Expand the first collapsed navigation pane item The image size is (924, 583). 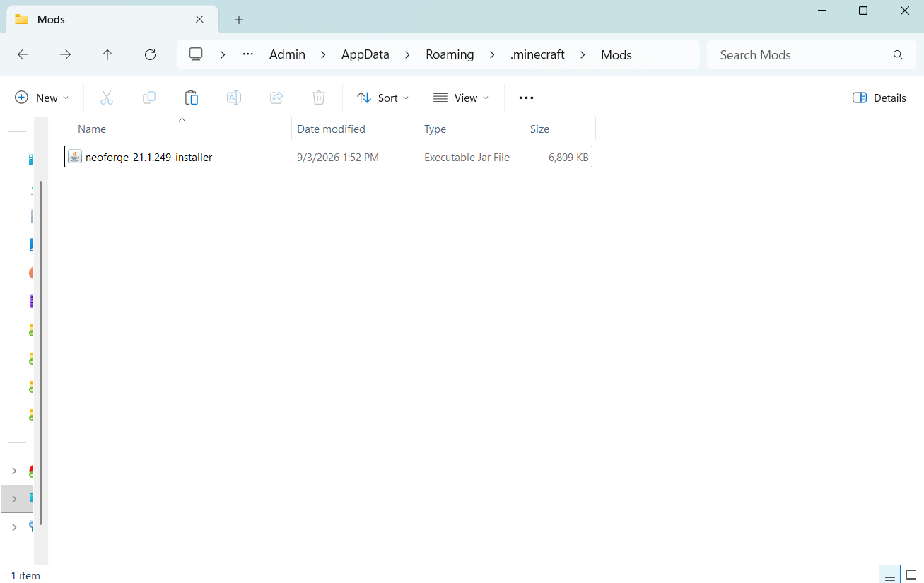(14, 471)
